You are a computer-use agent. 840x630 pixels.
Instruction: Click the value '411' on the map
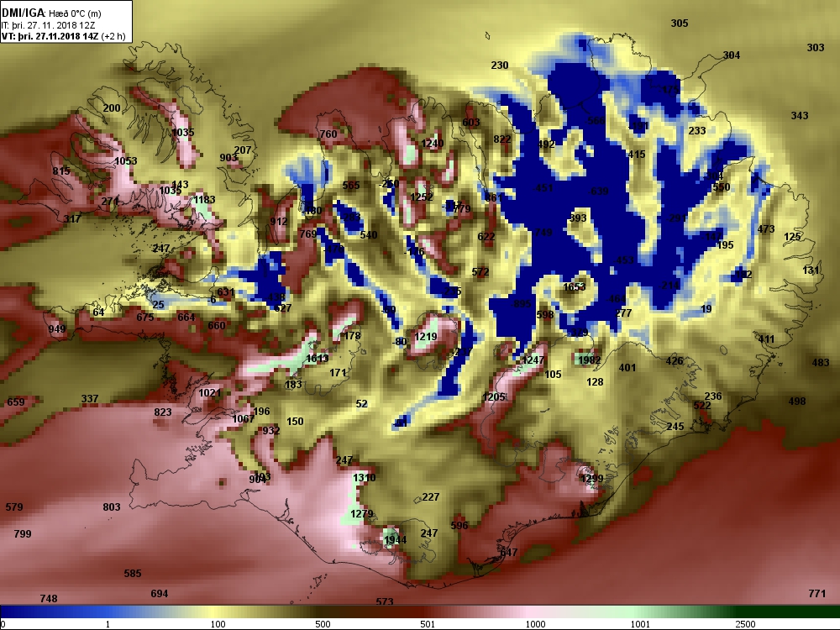click(x=767, y=339)
